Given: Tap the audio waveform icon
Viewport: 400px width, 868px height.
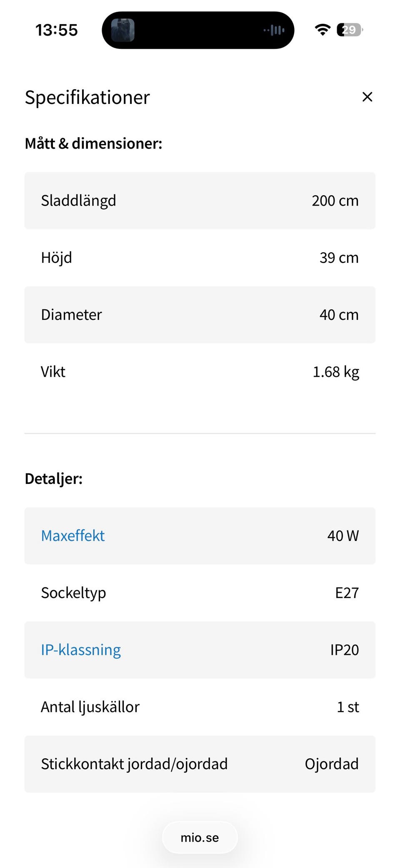Looking at the screenshot, I should point(274,30).
